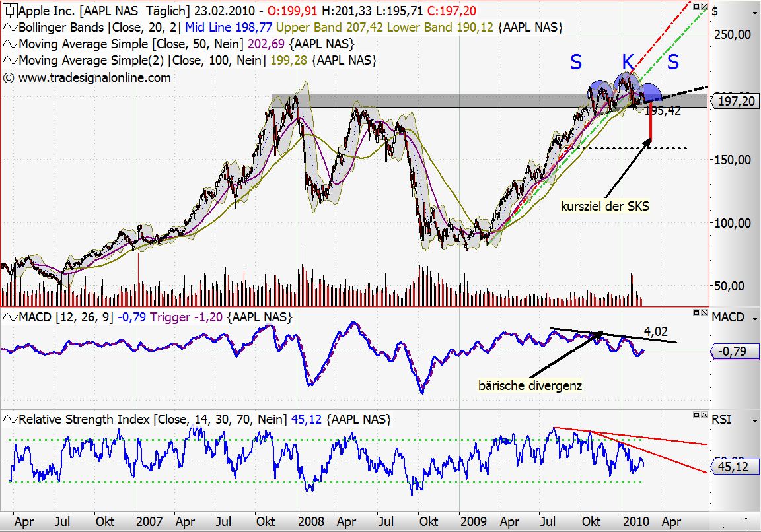This screenshot has width=761, height=532.
Task: Toggle the maximize box on the price chart panel
Action: click(x=696, y=7)
